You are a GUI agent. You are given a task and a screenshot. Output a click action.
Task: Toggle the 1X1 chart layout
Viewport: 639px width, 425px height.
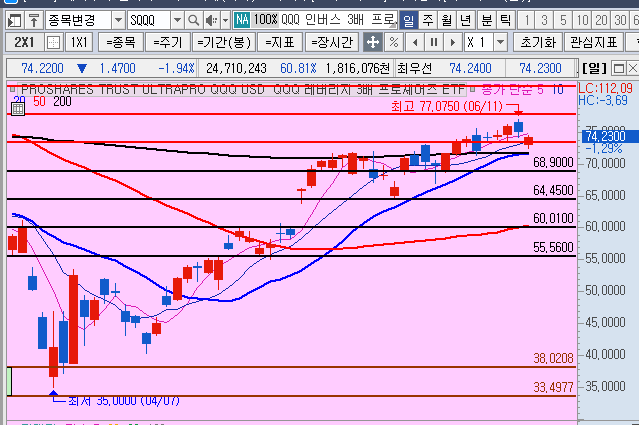(78, 42)
